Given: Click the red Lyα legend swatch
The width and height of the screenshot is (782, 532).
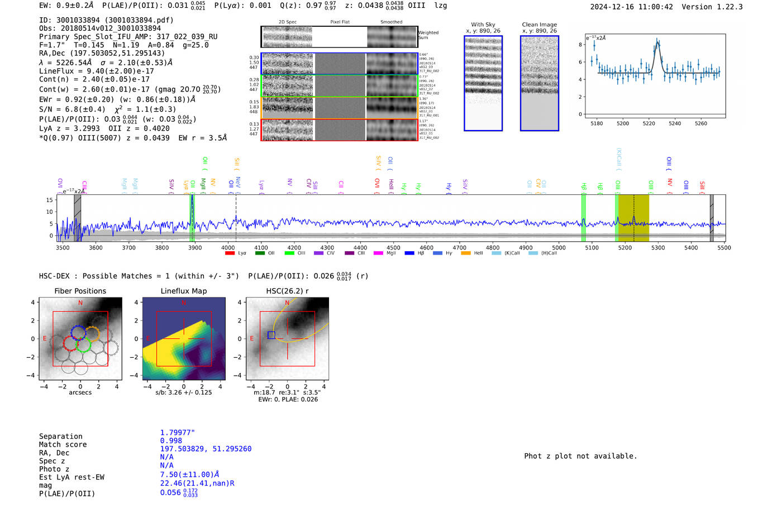Looking at the screenshot, I should 230,253.
